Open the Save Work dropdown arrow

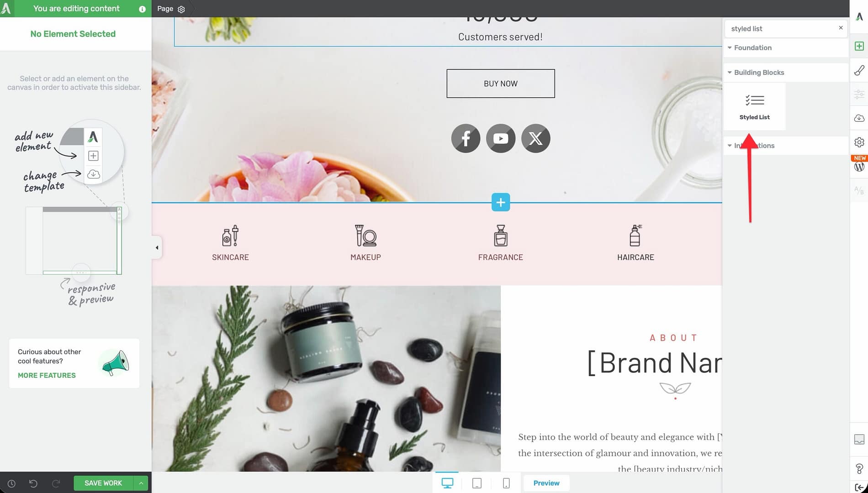tap(141, 483)
